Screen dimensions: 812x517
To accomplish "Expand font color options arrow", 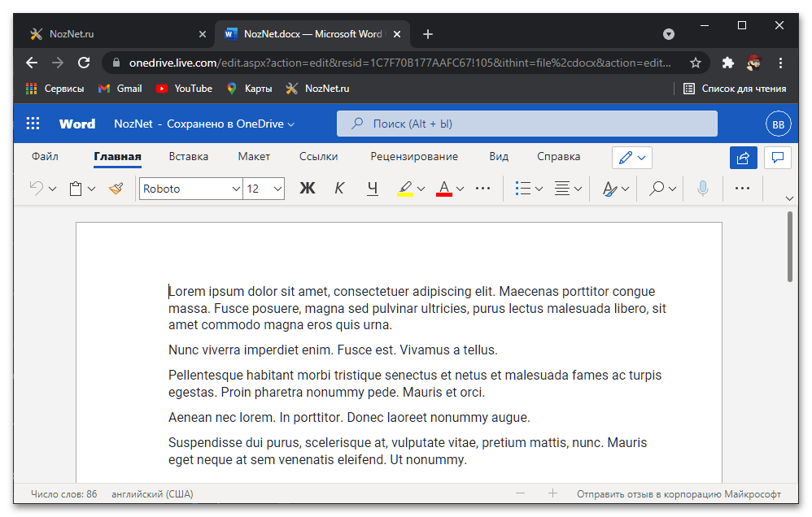I will pos(460,189).
